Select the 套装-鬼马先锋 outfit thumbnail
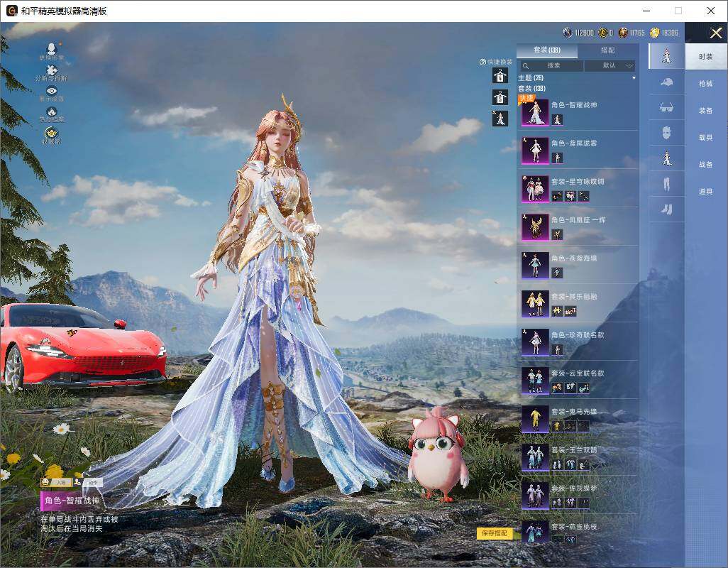 [x=535, y=418]
